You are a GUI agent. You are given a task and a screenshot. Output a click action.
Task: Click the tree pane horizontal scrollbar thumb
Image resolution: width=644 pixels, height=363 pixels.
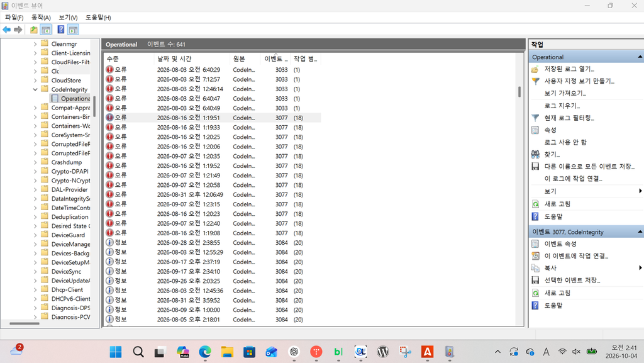click(x=25, y=323)
